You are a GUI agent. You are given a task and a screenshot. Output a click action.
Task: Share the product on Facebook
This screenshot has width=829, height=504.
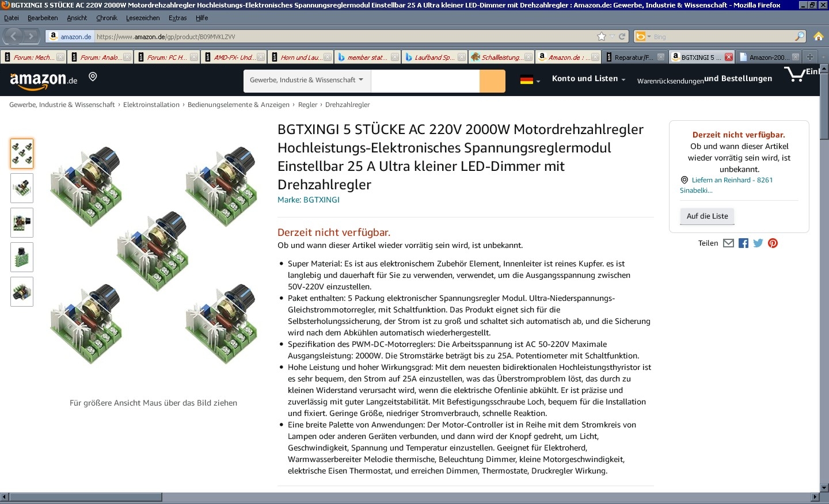pos(743,243)
